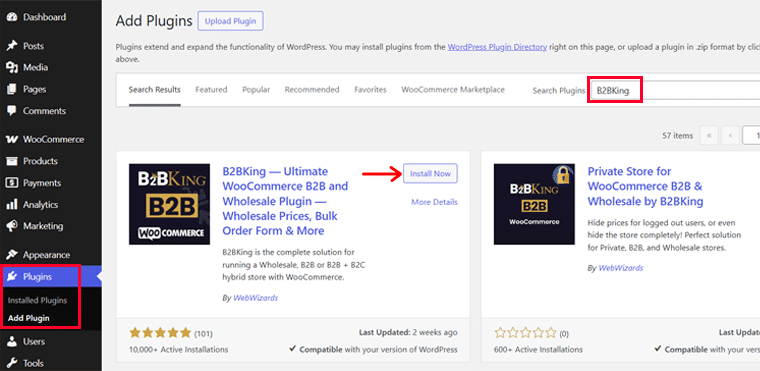Viewport: 760px width, 371px height.
Task: Click the WooCommerce logo icon
Action: click(12, 140)
